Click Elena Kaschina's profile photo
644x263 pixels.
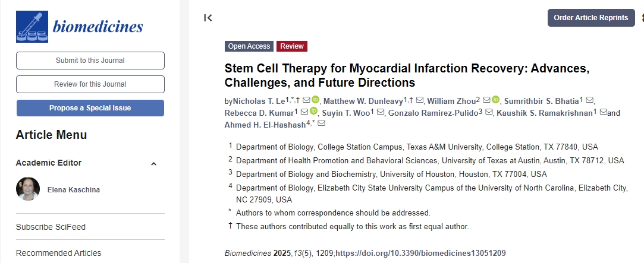pyautogui.click(x=28, y=189)
